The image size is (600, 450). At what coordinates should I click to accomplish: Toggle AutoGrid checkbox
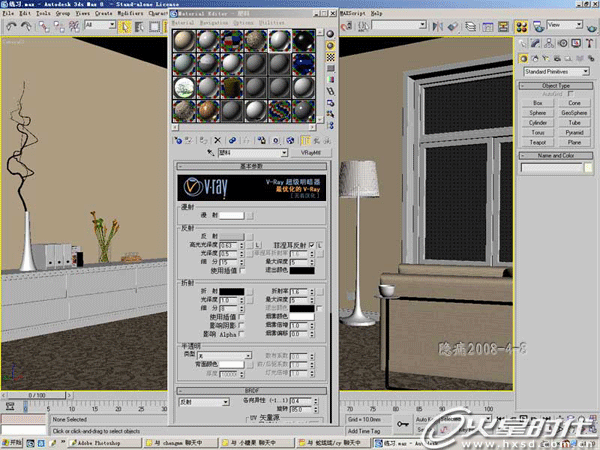click(x=570, y=94)
